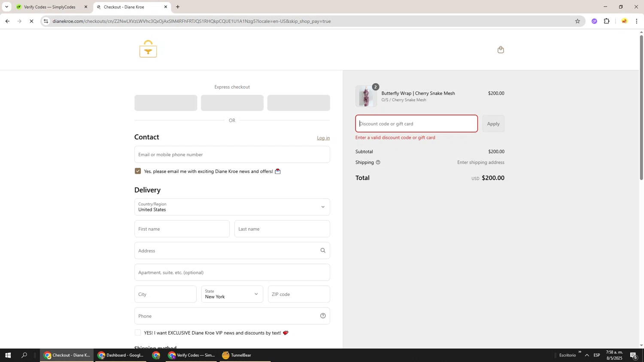The image size is (644, 362).
Task: Click the middle express checkout button
Action: tap(232, 103)
